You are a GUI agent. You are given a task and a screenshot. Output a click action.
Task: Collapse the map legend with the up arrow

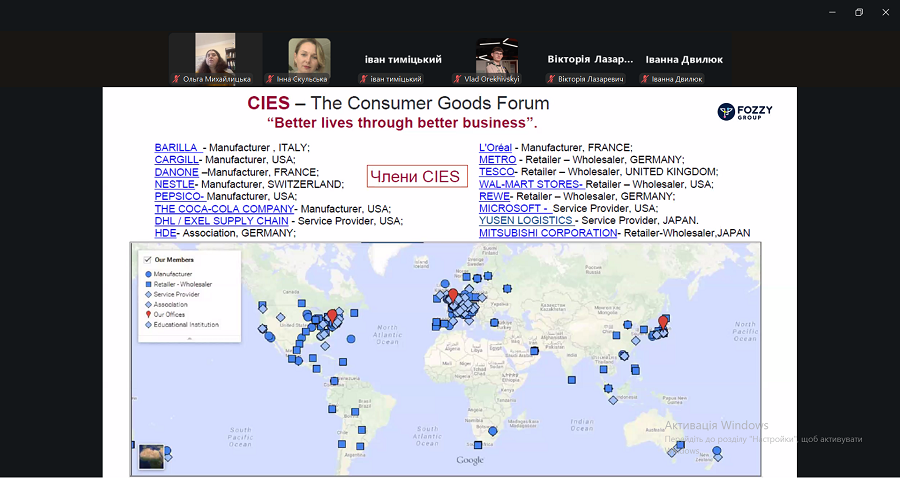tap(189, 338)
